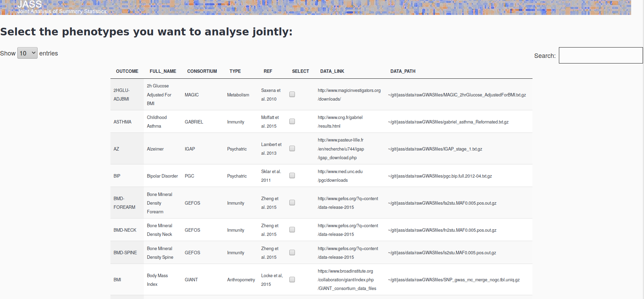Click the DATA_LINK column header
Viewport: 644px width, 299px height.
332,71
